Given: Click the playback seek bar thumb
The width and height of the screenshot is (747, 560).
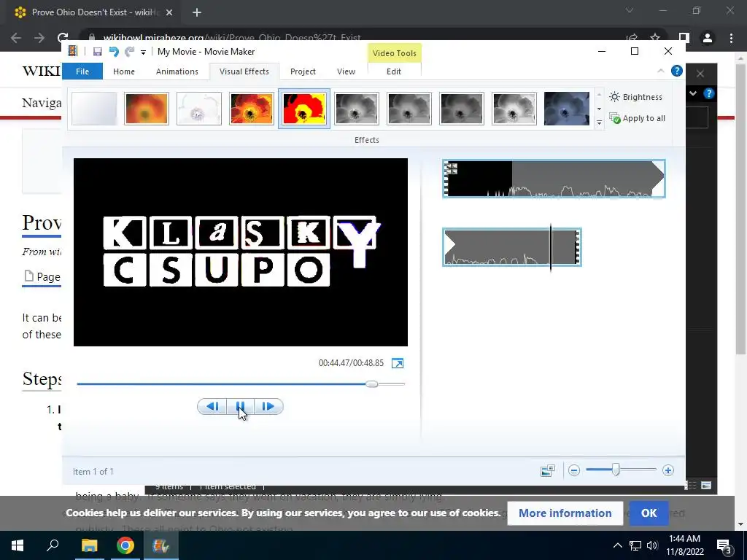Looking at the screenshot, I should click(x=371, y=384).
